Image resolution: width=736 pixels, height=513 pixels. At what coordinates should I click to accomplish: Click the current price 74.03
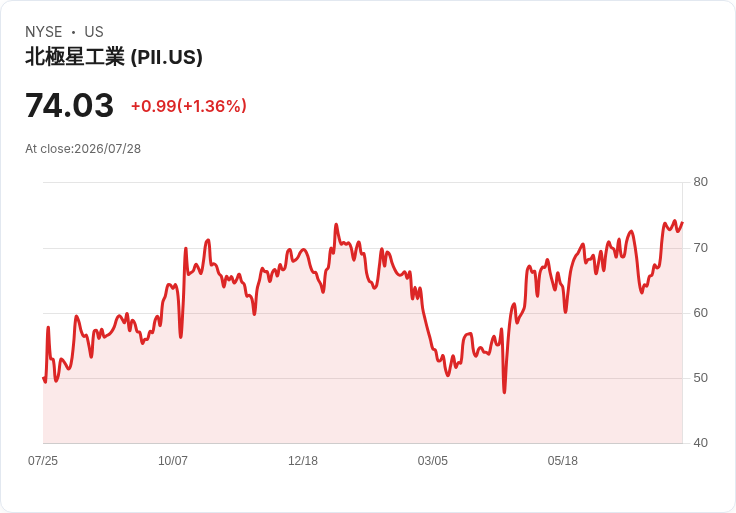coord(69,105)
